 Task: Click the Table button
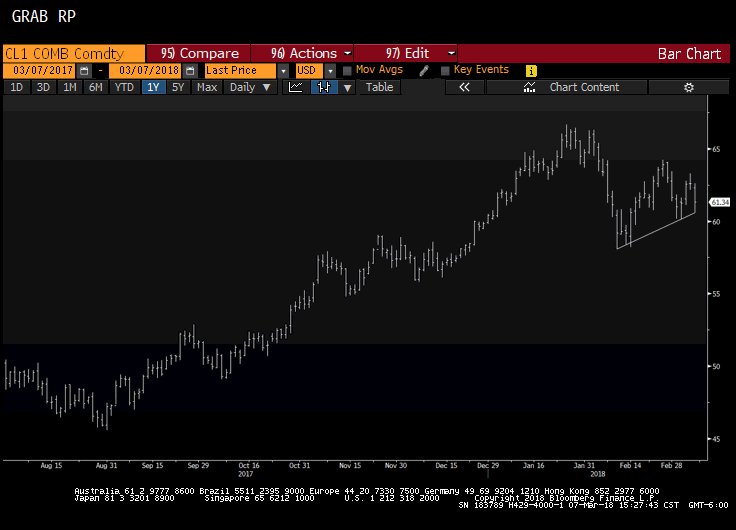(379, 87)
